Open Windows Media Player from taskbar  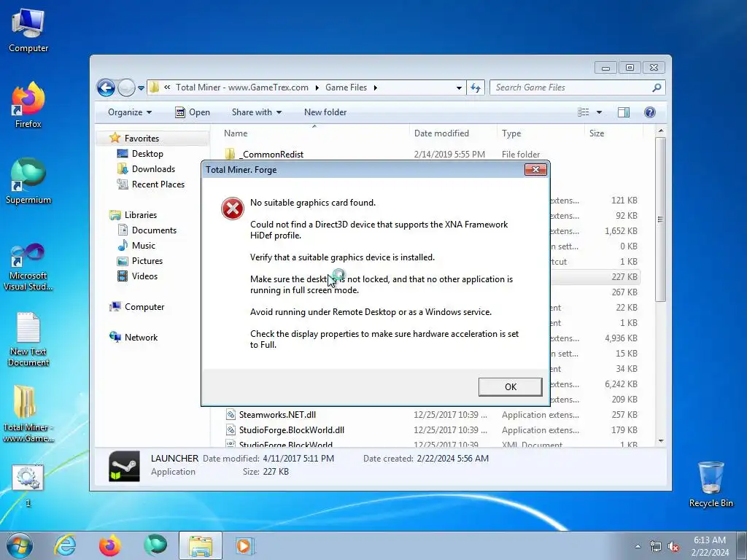coord(245,545)
